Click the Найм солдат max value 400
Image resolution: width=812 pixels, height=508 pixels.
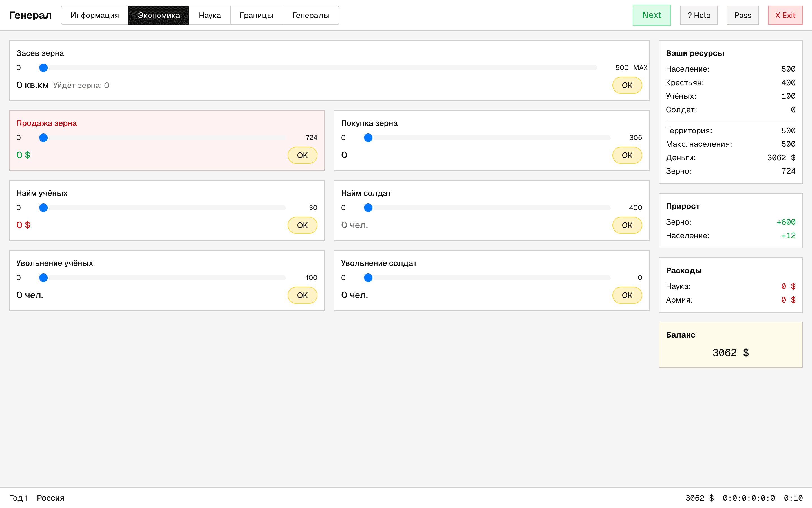pos(636,208)
